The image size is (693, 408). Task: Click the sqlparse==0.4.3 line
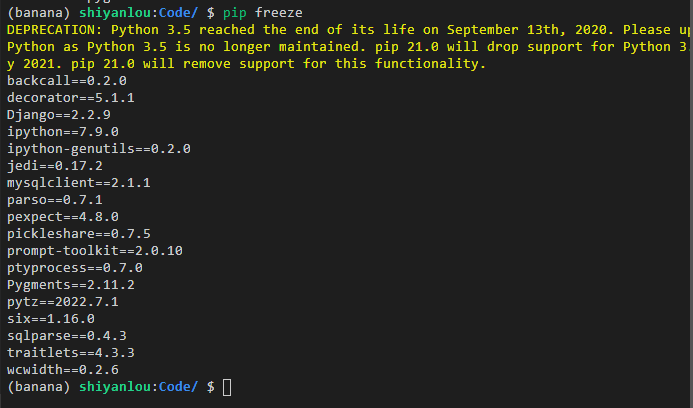tap(66, 335)
